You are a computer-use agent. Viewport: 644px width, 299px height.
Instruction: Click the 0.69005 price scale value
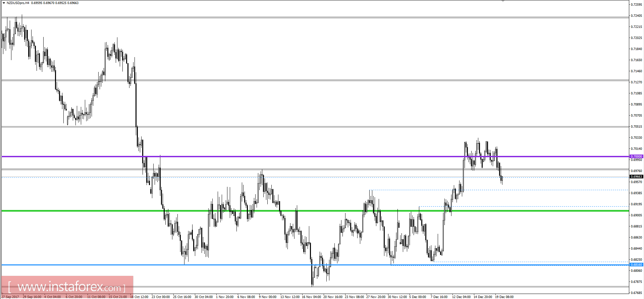(x=636, y=215)
